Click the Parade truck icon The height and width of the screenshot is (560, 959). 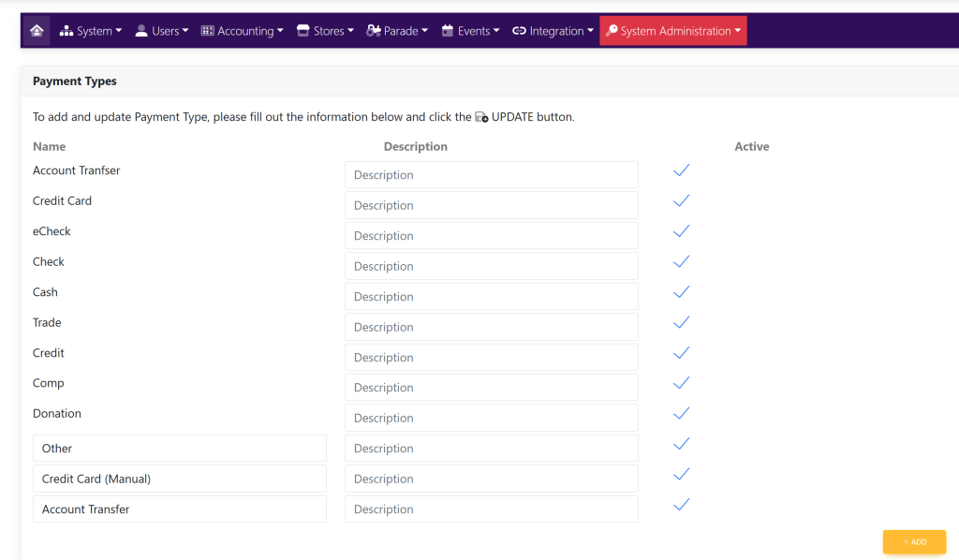click(x=373, y=31)
